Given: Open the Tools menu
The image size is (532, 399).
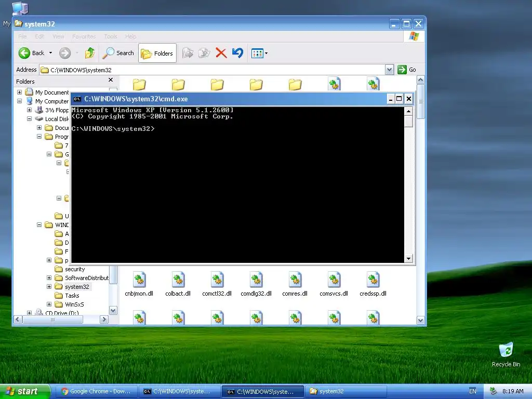Looking at the screenshot, I should point(110,36).
